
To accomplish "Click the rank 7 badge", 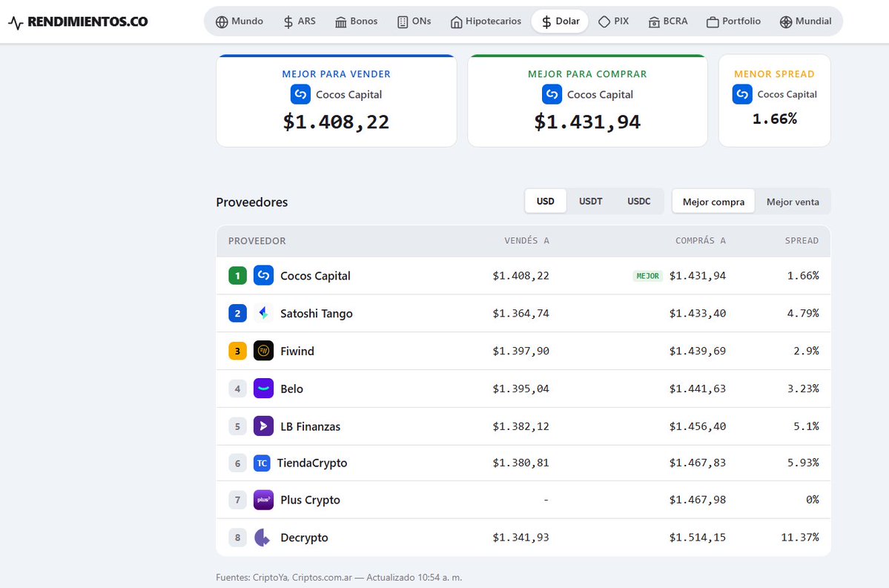I will point(237,500).
